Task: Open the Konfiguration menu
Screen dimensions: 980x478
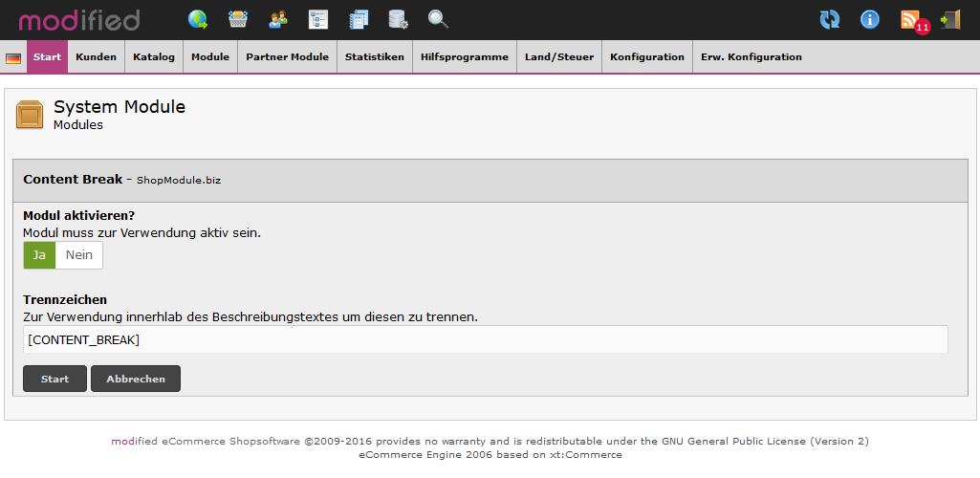Action: (x=647, y=57)
